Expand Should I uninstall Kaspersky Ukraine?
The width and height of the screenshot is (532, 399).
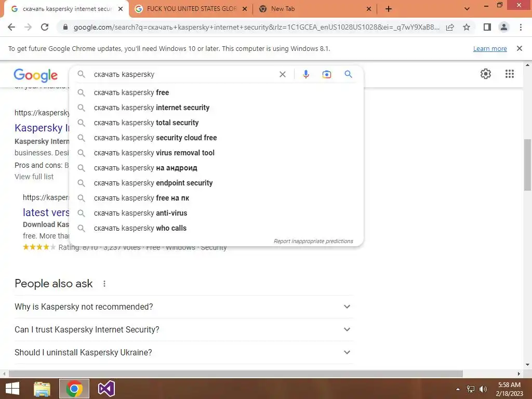(x=183, y=353)
